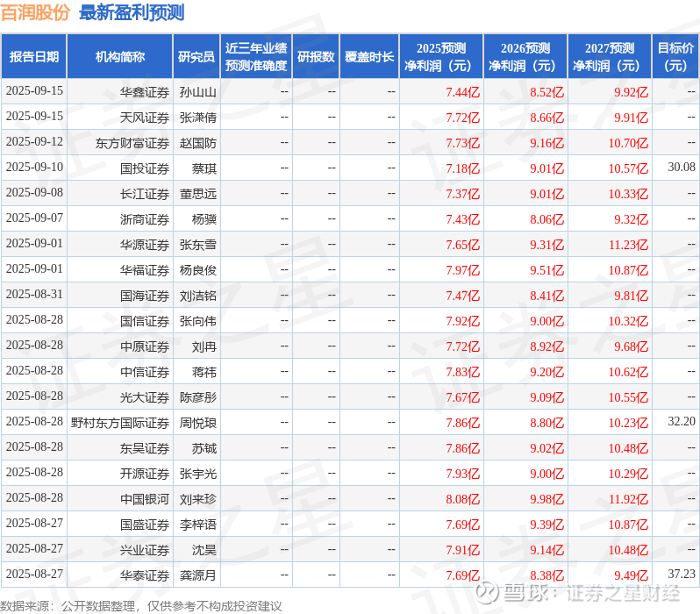Image resolution: width=700 pixels, height=614 pixels.
Task: Click researcher name 赵国防
Action: coord(197,143)
